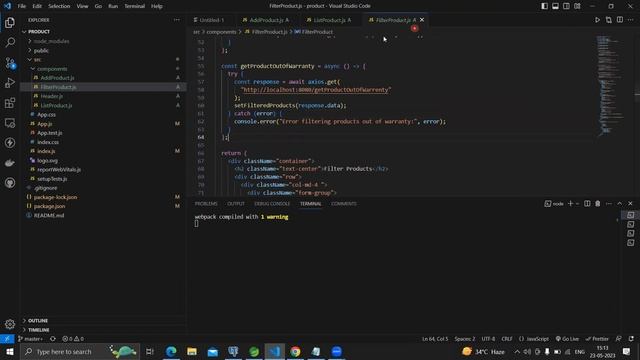Viewport: 640px width, 360px height.
Task: Open the GitHub view in activity bar
Action: (x=10, y=183)
